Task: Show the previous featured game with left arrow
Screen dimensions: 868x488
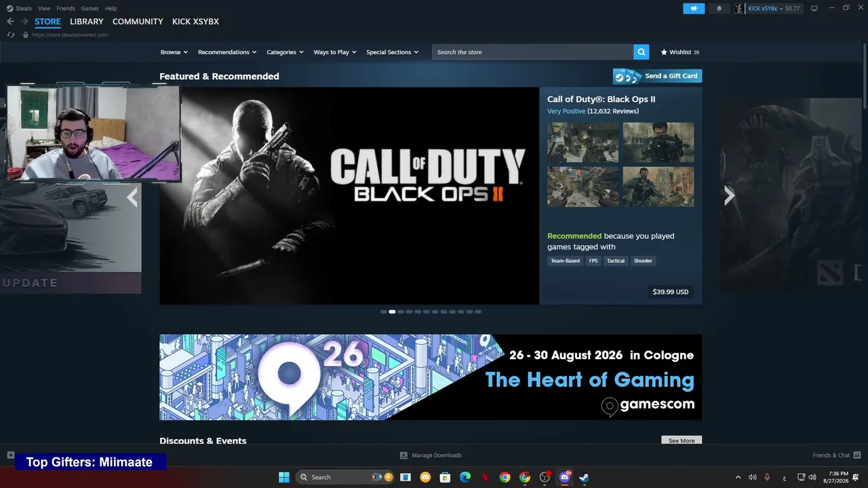Action: point(132,197)
